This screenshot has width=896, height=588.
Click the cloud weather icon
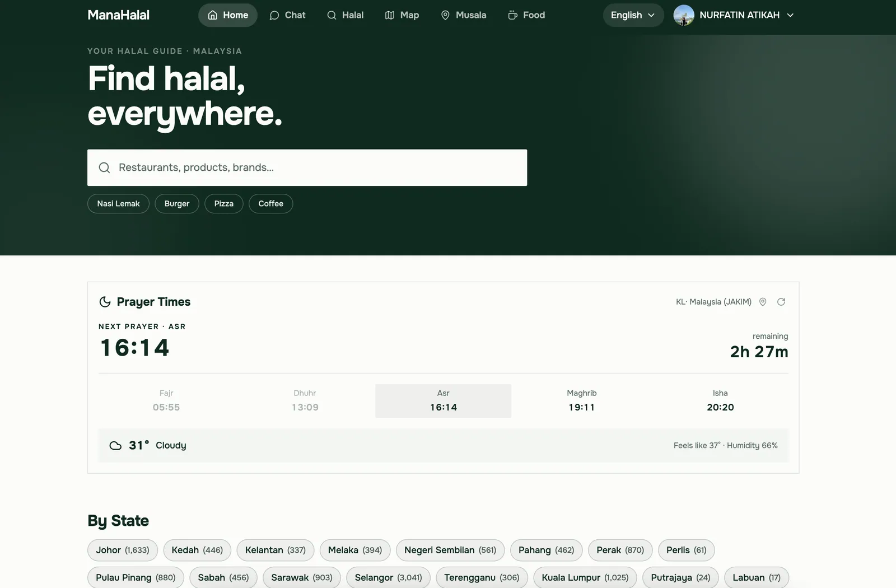(115, 446)
